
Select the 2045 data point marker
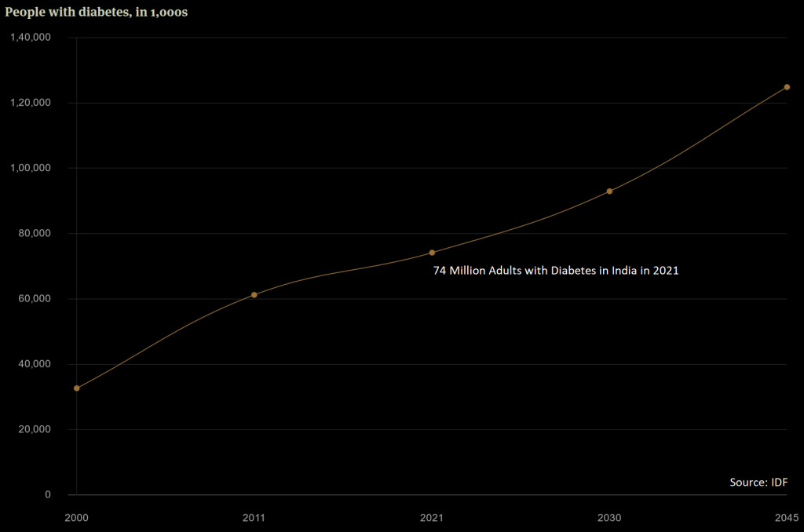pyautogui.click(x=788, y=86)
